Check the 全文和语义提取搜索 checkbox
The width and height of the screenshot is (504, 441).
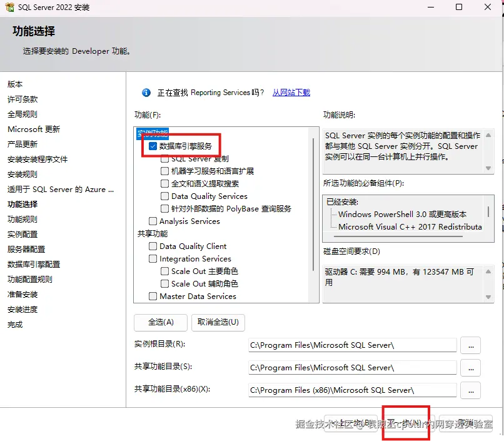164,183
